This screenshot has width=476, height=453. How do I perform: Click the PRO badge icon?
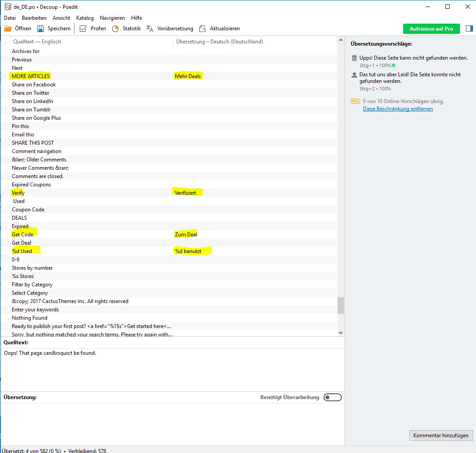pyautogui.click(x=355, y=101)
